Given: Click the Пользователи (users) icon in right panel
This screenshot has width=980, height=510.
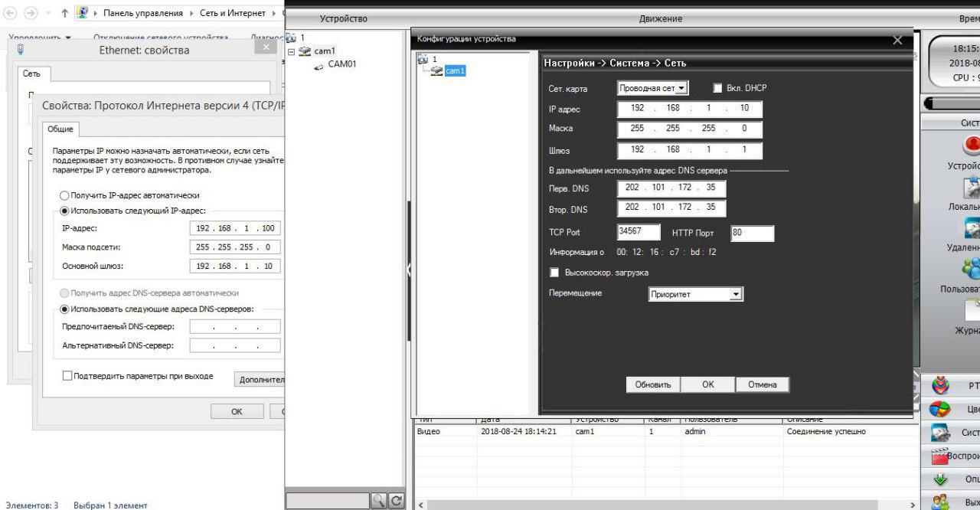Looking at the screenshot, I should point(972,269).
